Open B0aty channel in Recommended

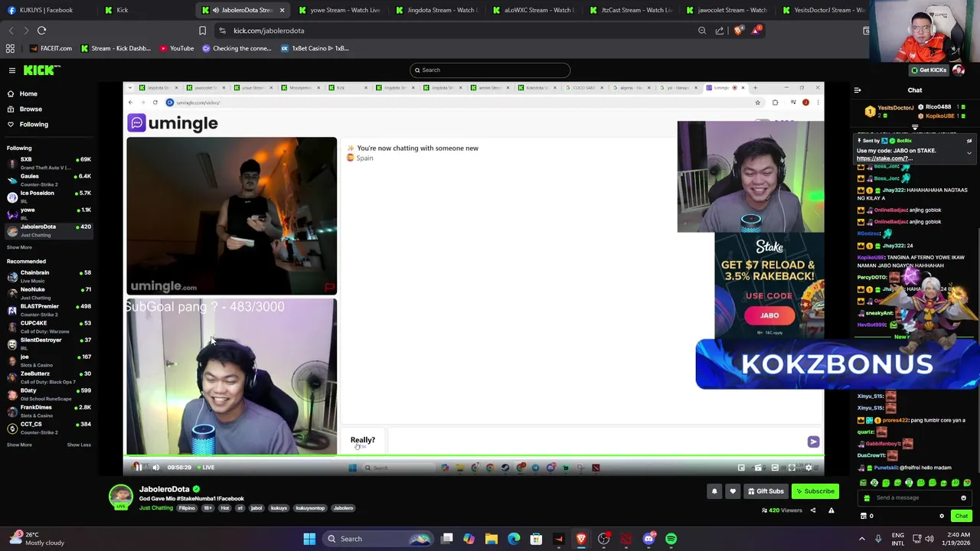49,394
